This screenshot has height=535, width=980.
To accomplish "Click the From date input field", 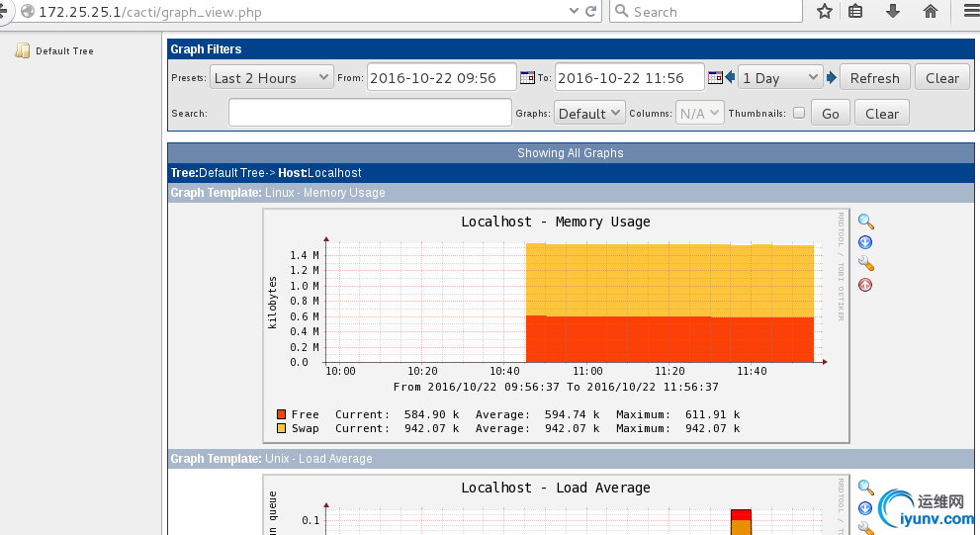I will tap(442, 77).
